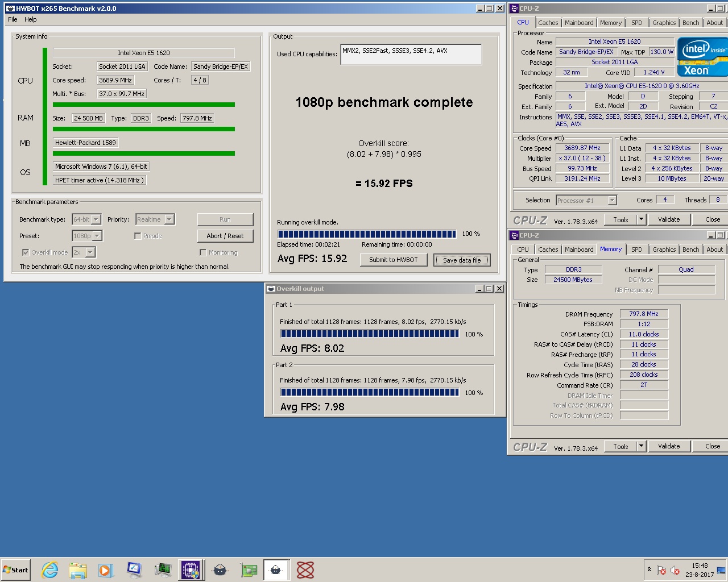Click the DRAM Frequency 797.8 MHz value
Screen dimensions: 728x582
(x=644, y=314)
